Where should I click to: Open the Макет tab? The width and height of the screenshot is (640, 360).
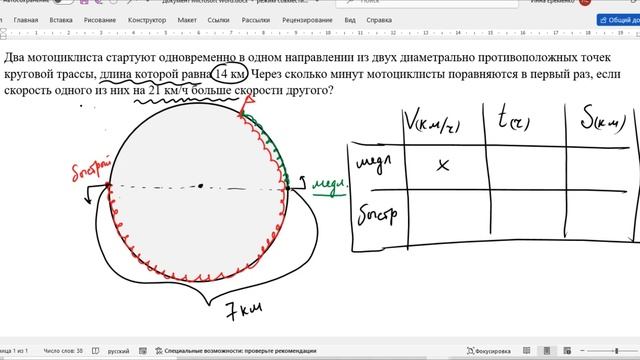pos(187,20)
